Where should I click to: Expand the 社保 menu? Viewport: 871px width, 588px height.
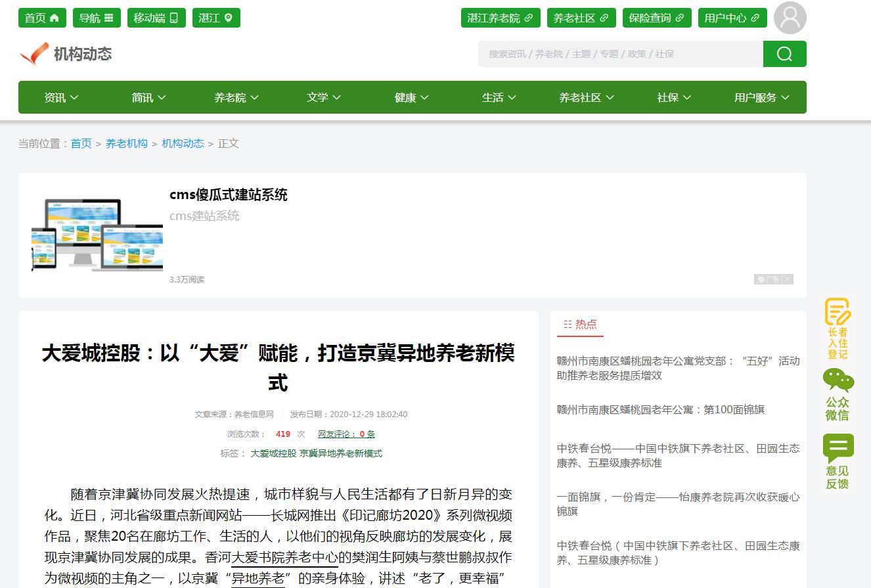pyautogui.click(x=675, y=97)
